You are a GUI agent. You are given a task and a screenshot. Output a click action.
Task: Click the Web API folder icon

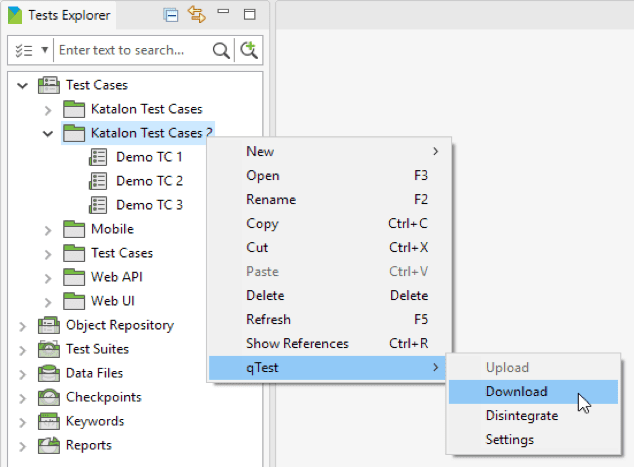pyautogui.click(x=74, y=277)
